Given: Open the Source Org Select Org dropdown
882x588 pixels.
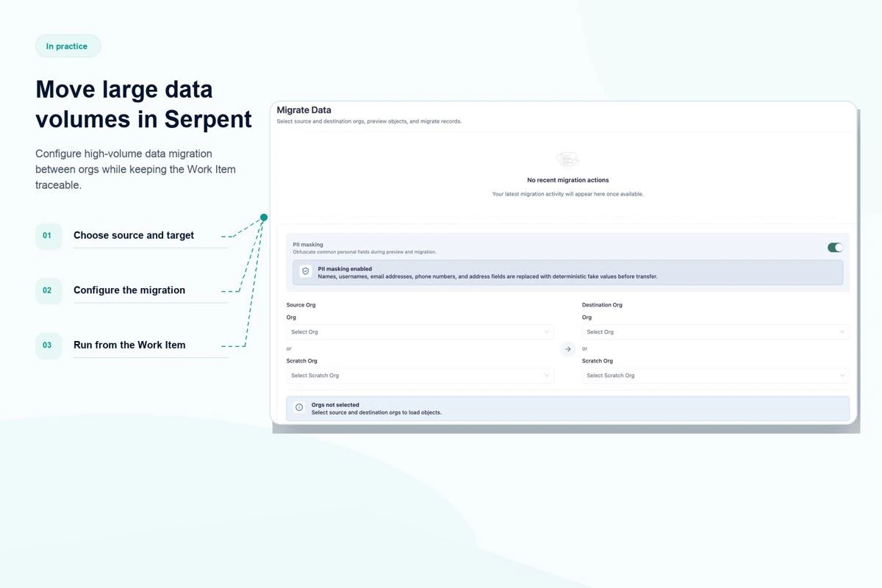Looking at the screenshot, I should 420,332.
